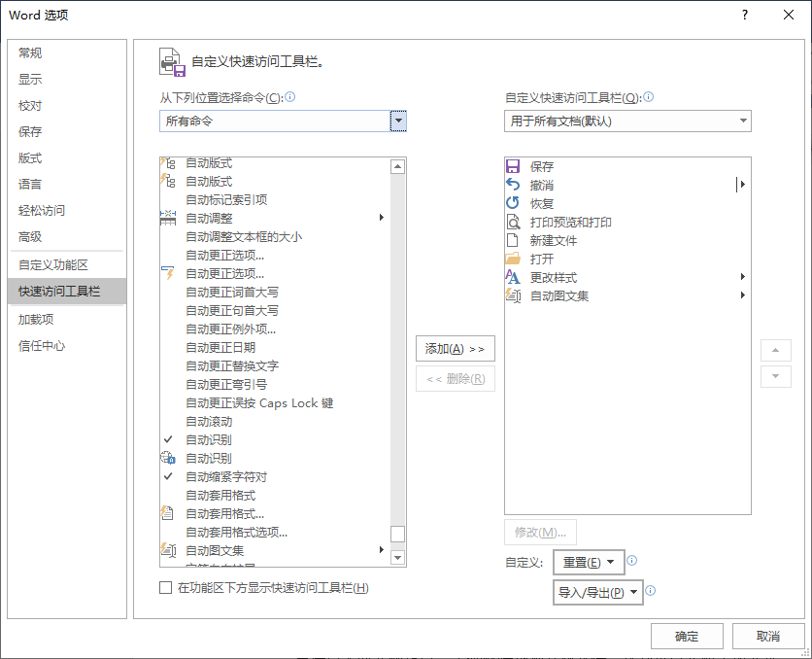
Task: Click info icon next to 导入/导出 button
Action: tap(651, 590)
